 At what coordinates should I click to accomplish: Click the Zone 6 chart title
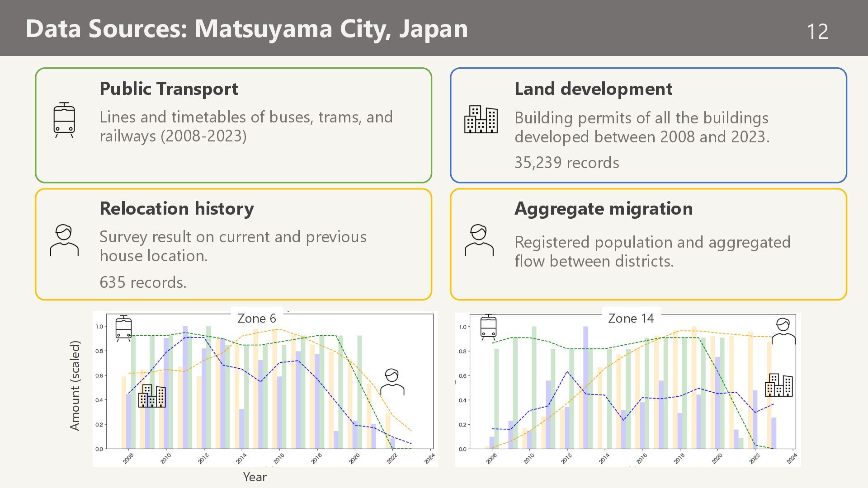click(x=257, y=318)
